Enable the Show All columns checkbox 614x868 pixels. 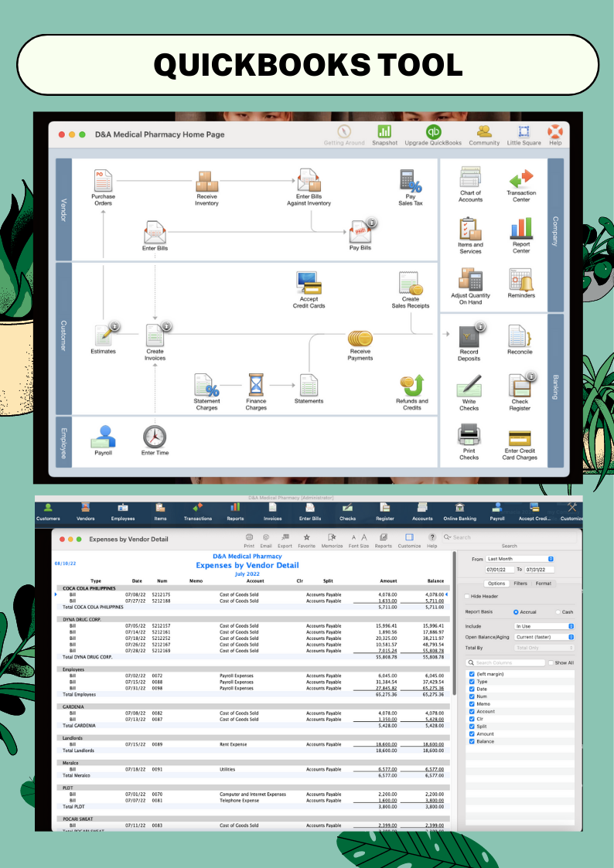point(551,662)
